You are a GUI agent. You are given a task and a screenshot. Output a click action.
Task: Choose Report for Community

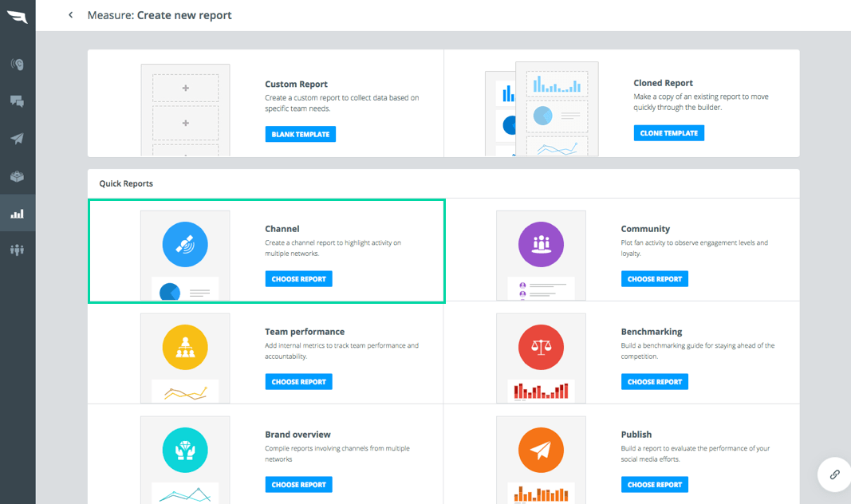655,279
